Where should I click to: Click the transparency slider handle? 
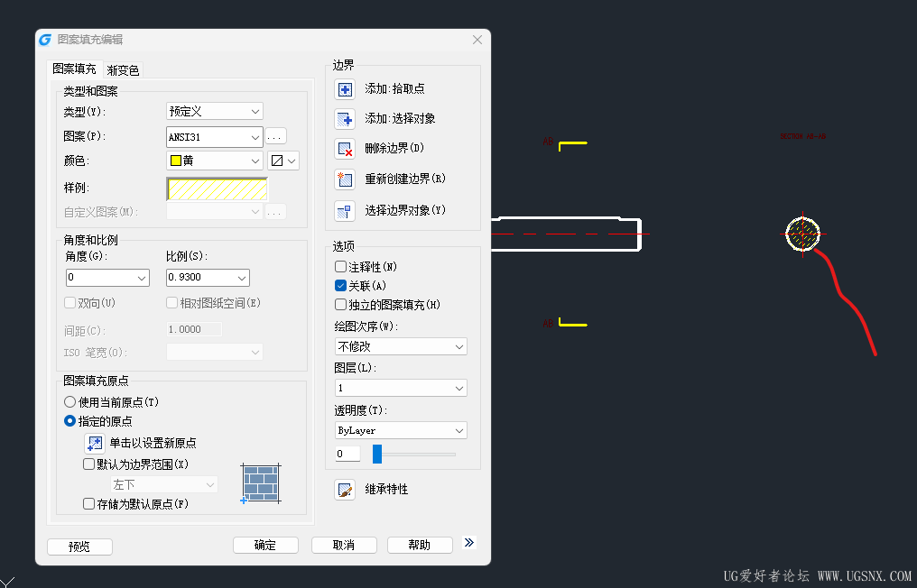click(377, 454)
